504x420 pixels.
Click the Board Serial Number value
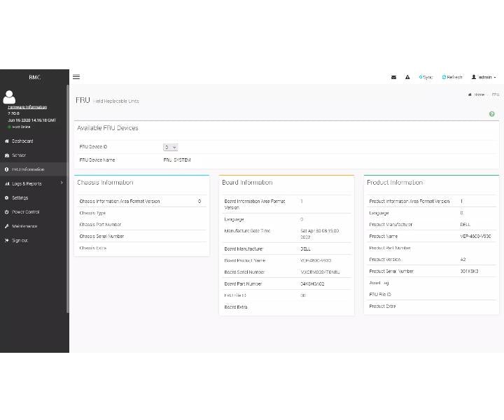[x=320, y=272]
